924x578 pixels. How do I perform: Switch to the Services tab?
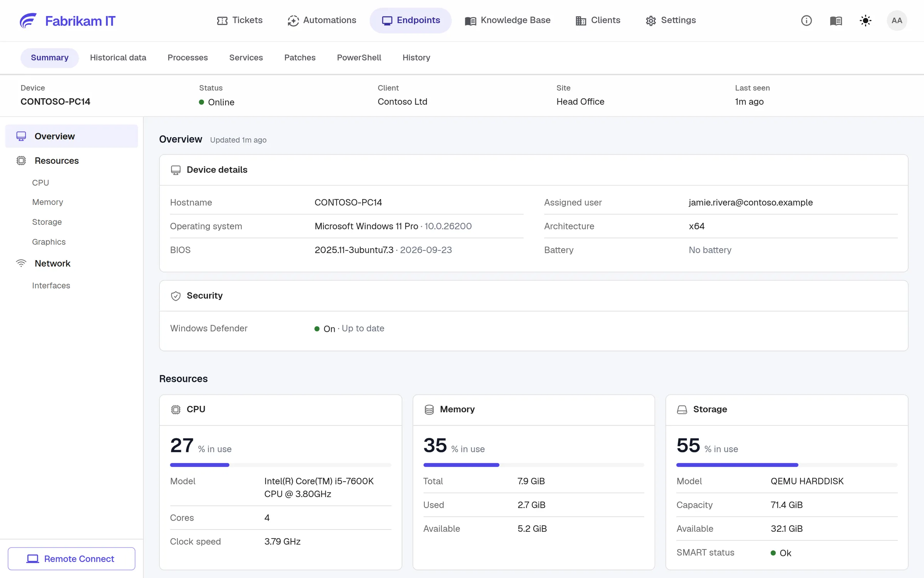tap(246, 58)
